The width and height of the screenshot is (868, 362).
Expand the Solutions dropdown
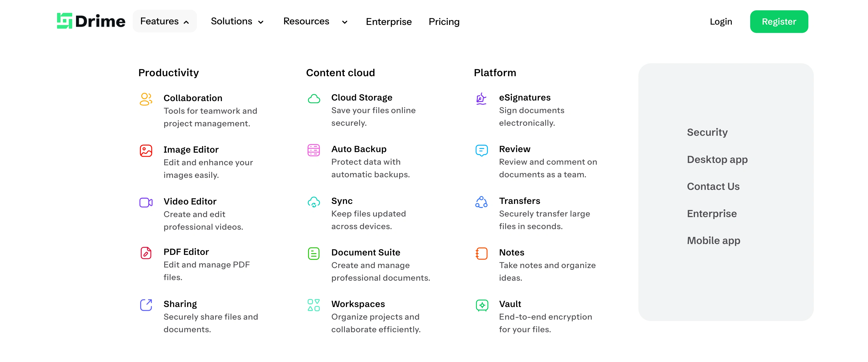[237, 21]
